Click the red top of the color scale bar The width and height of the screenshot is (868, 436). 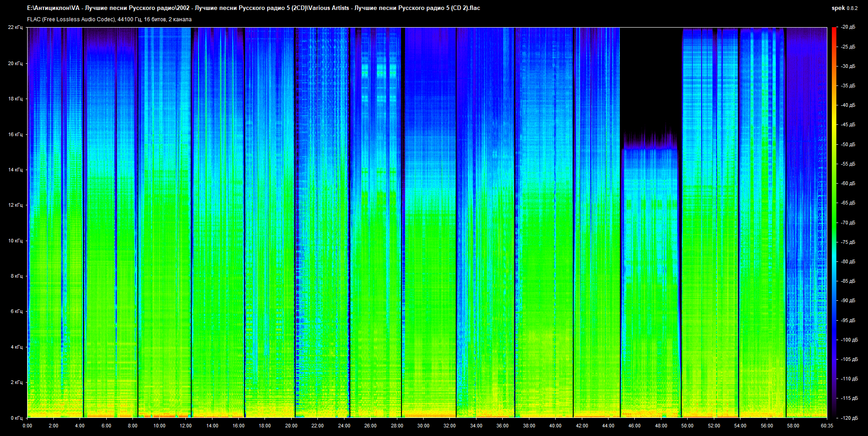[834, 30]
